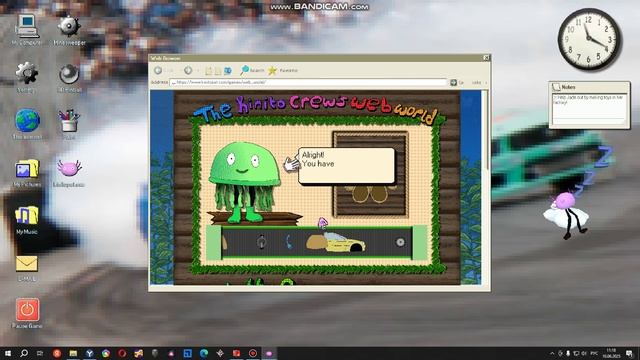Click the wooden box frame on wall

tap(370, 174)
